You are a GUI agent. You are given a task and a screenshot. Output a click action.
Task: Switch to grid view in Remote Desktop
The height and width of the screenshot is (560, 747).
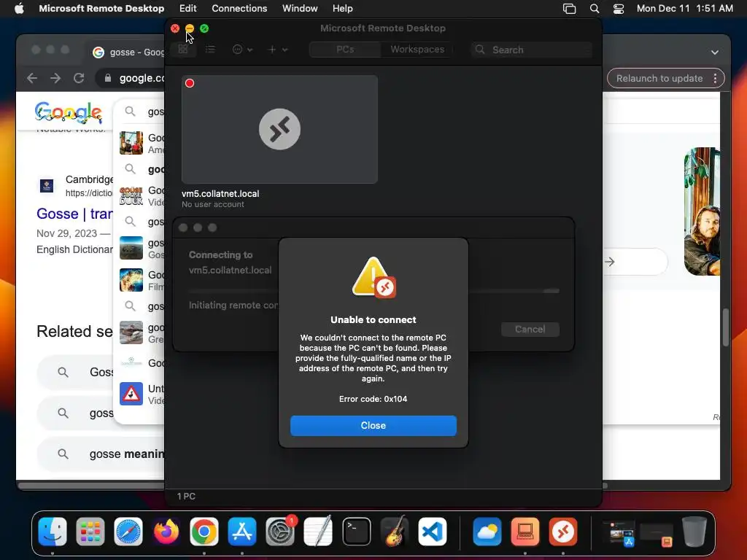[183, 50]
